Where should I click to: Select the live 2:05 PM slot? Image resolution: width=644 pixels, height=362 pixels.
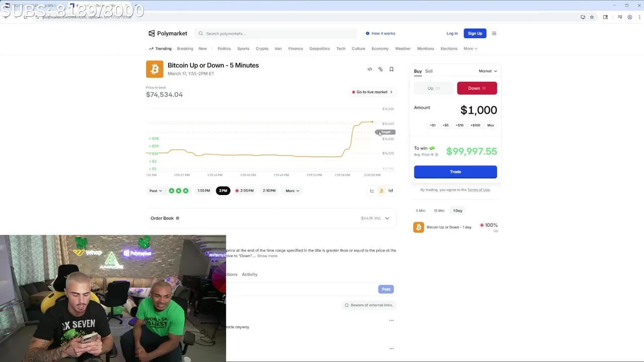click(x=245, y=191)
